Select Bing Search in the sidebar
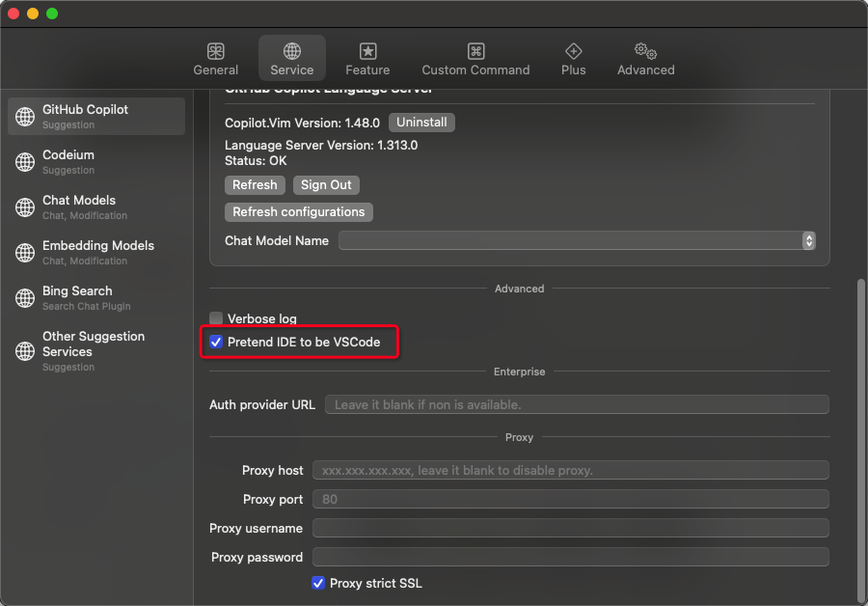 (96, 298)
